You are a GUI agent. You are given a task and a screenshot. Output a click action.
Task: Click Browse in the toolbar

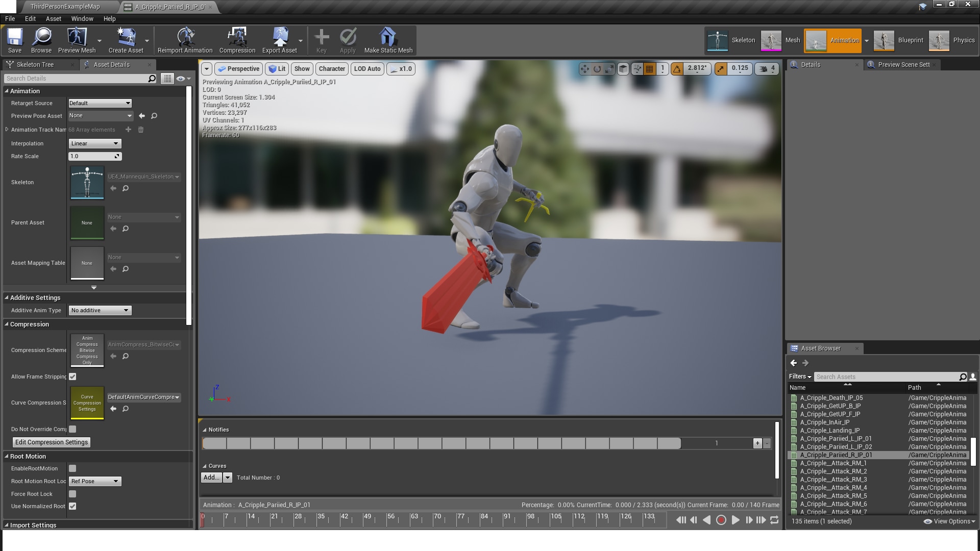pyautogui.click(x=41, y=40)
